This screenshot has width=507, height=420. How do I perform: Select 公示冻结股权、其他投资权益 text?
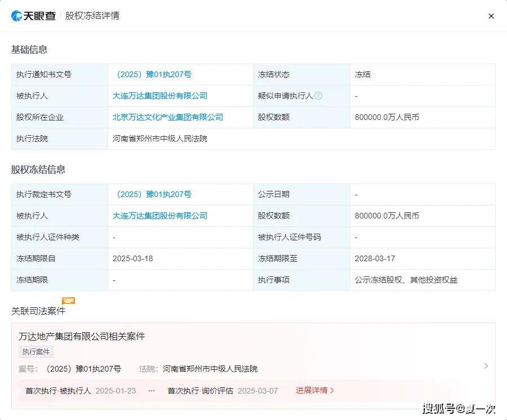click(406, 280)
